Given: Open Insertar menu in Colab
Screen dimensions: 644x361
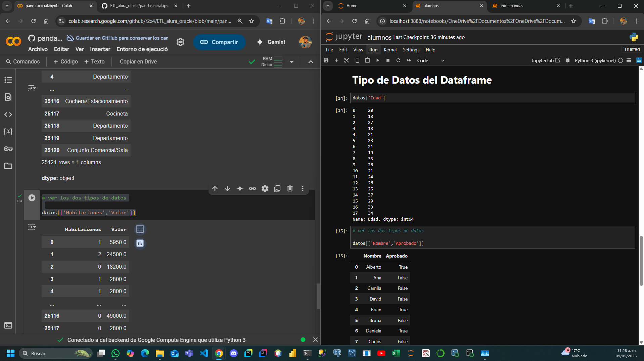Looking at the screenshot, I should (100, 49).
